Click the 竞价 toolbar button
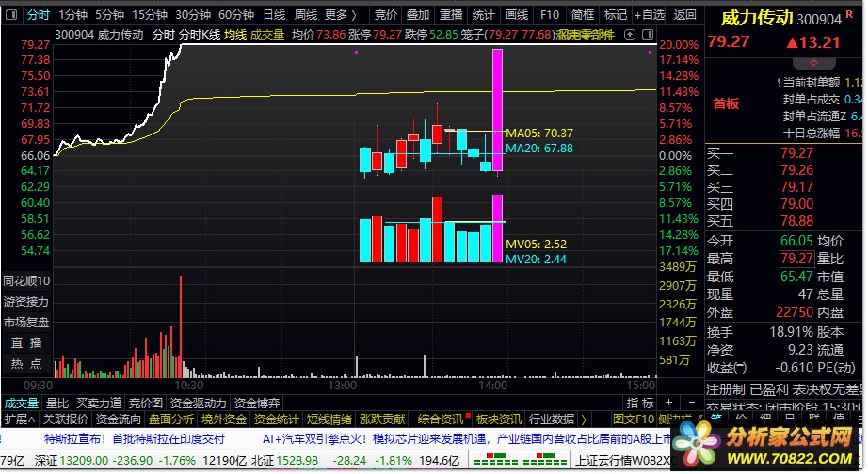 [386, 15]
